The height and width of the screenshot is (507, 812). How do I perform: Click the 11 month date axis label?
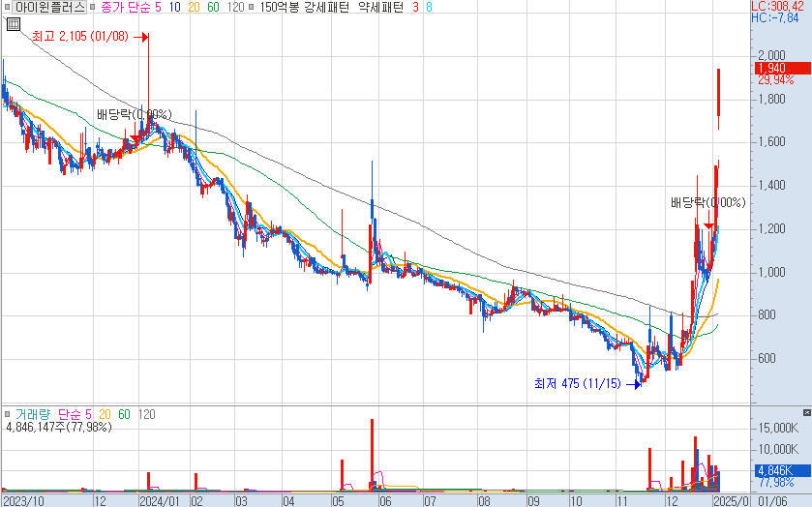(x=623, y=501)
